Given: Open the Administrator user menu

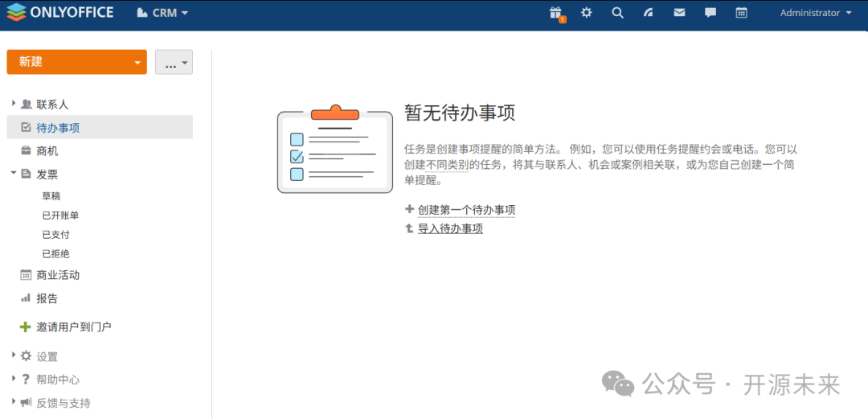Looking at the screenshot, I should point(816,13).
